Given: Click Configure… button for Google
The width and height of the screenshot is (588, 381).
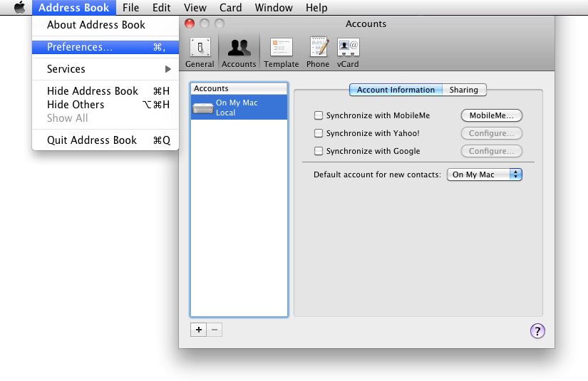Looking at the screenshot, I should point(491,151).
